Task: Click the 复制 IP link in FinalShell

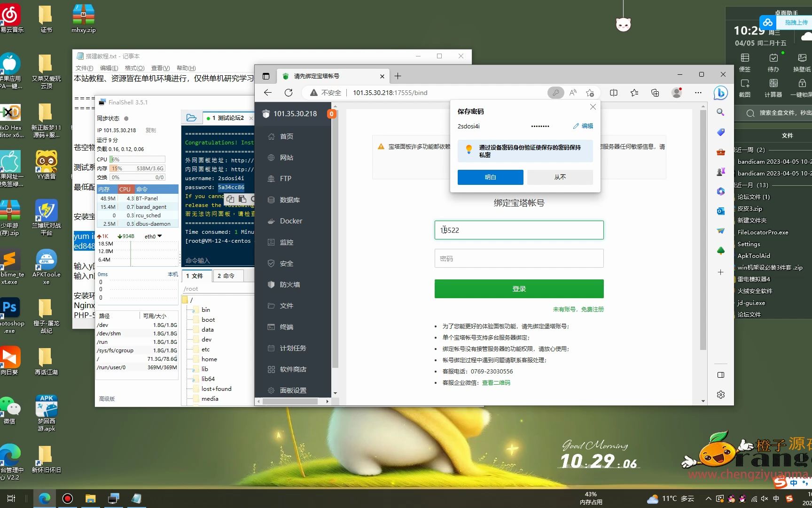Action: tap(150, 130)
